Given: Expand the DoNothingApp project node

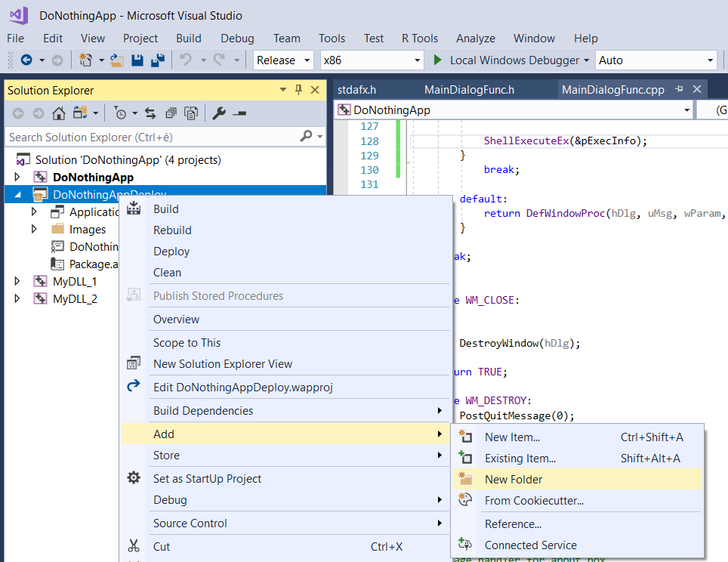Looking at the screenshot, I should (17, 177).
